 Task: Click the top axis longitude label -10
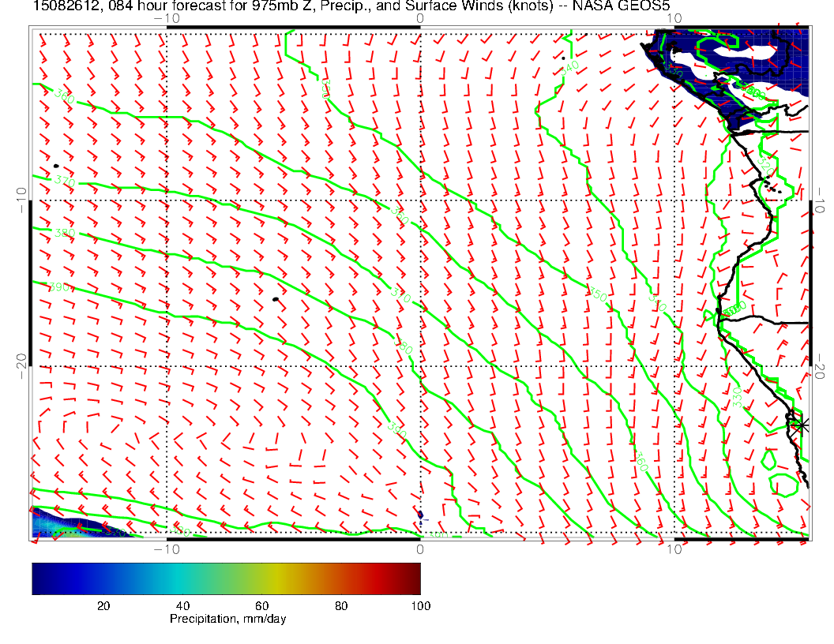tap(167, 17)
